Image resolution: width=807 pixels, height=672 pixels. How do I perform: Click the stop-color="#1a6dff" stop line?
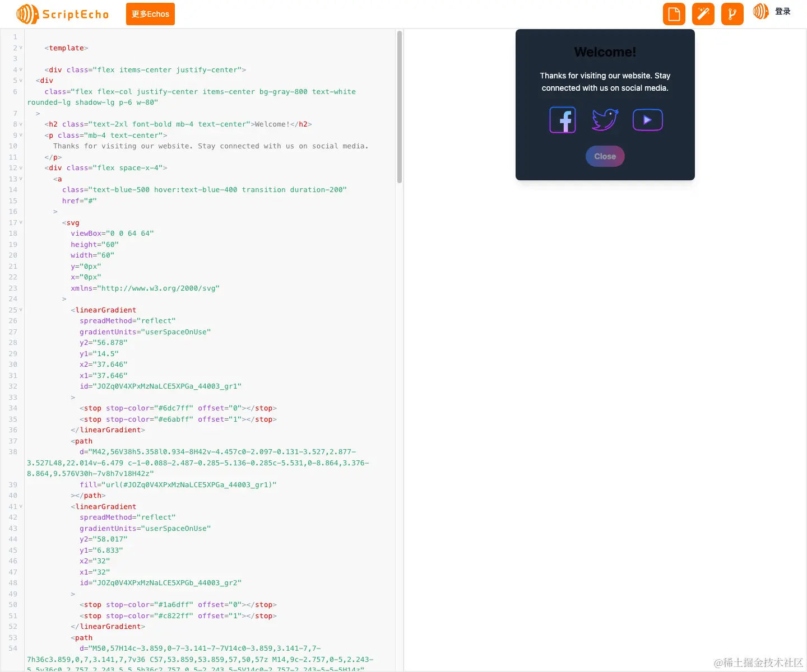click(x=178, y=605)
